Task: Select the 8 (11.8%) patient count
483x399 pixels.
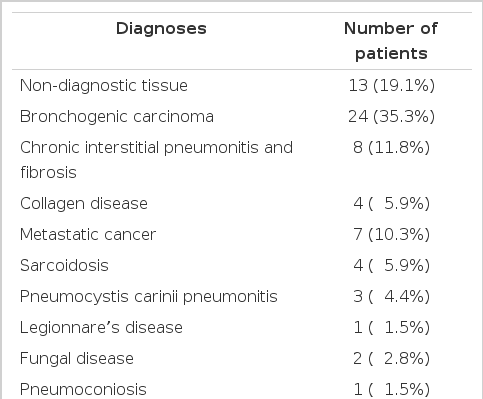Action: click(392, 148)
